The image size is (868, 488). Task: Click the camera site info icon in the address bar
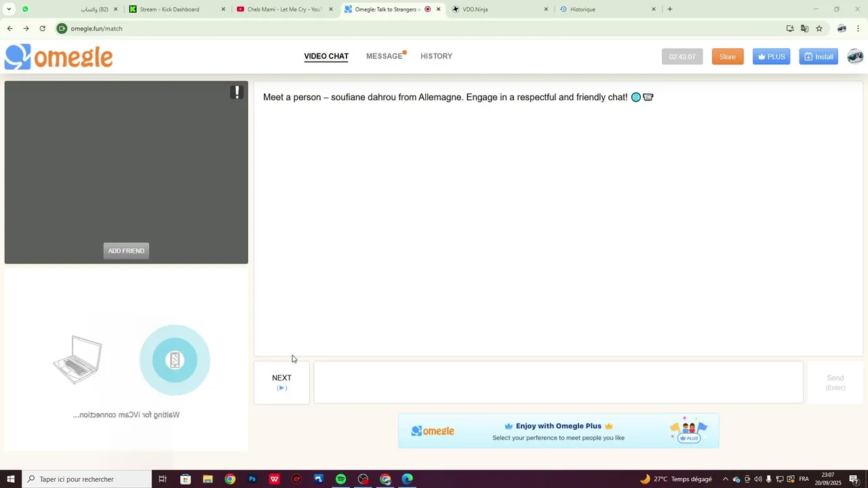tap(62, 28)
